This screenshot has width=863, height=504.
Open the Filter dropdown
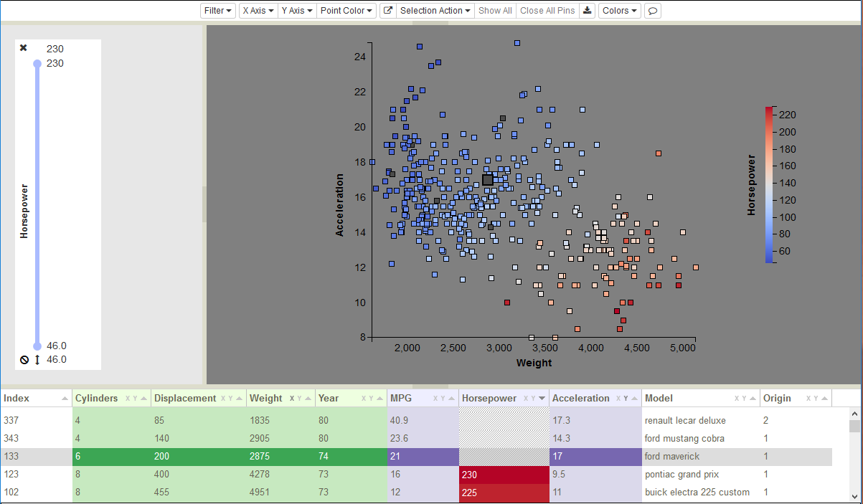point(218,11)
